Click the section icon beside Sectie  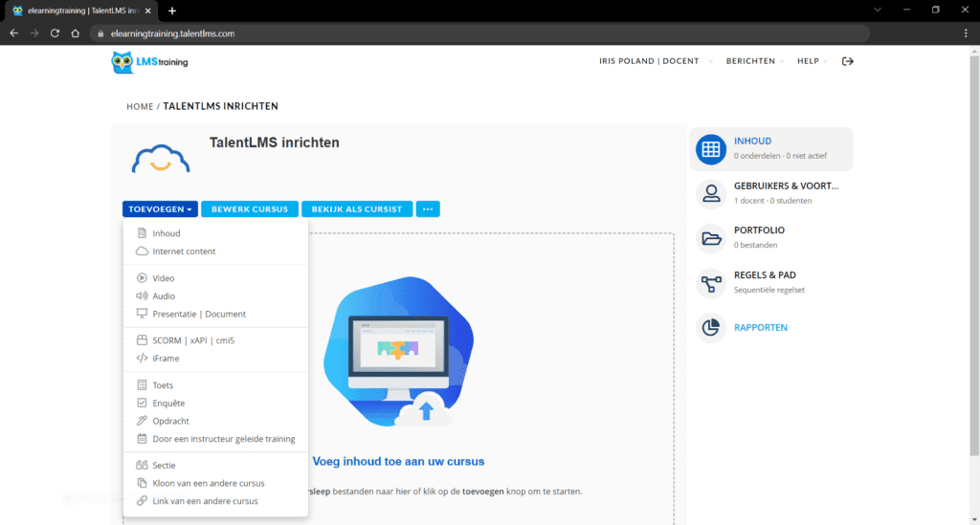pos(142,465)
